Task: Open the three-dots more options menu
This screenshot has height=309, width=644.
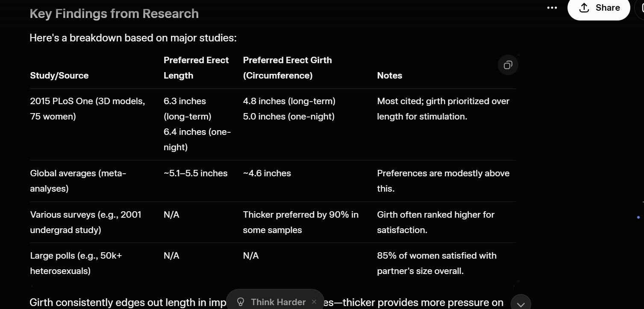Action: pyautogui.click(x=552, y=8)
